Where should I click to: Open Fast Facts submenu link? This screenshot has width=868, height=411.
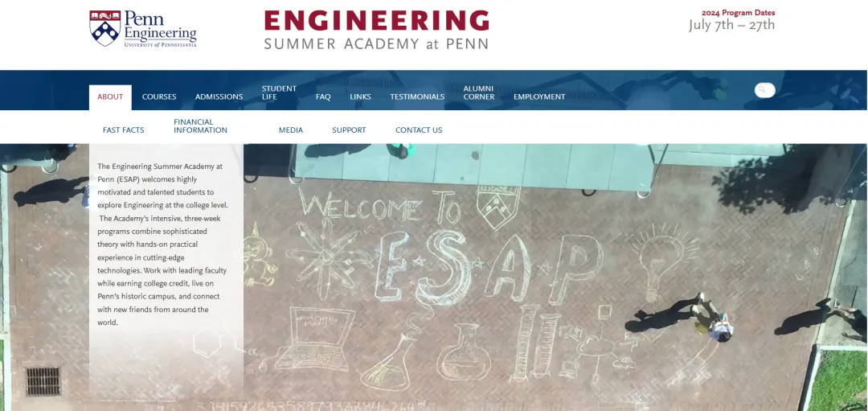click(x=124, y=130)
